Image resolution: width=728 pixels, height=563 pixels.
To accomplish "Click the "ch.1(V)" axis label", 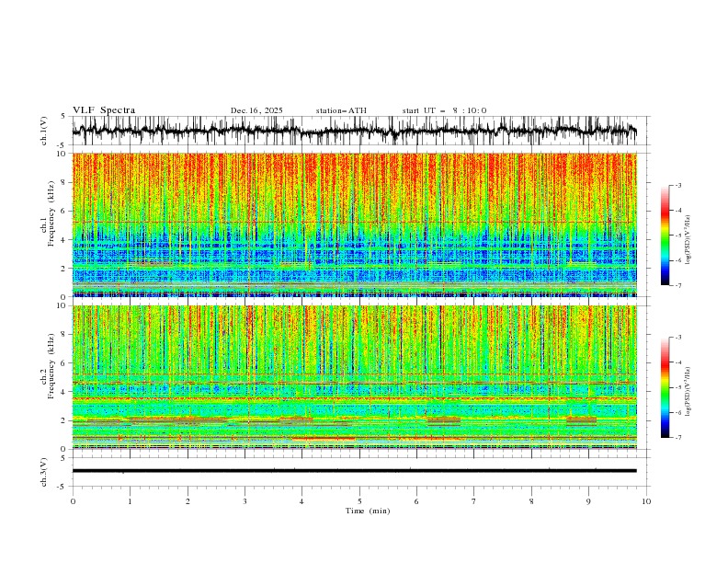I will (44, 131).
